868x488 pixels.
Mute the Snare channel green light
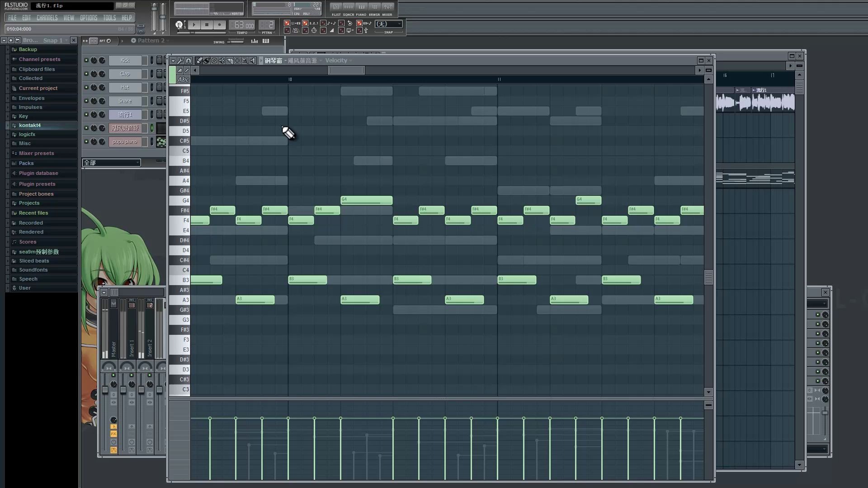86,101
